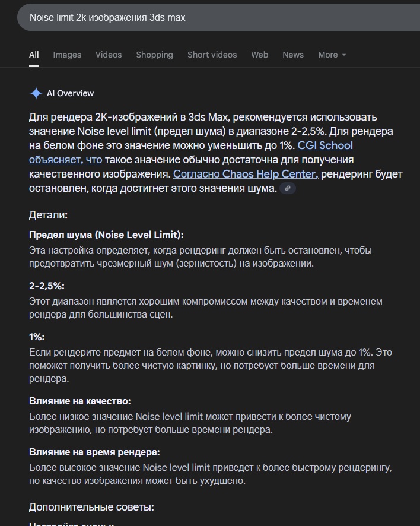
Task: Switch to the Videos tab
Action: point(109,55)
